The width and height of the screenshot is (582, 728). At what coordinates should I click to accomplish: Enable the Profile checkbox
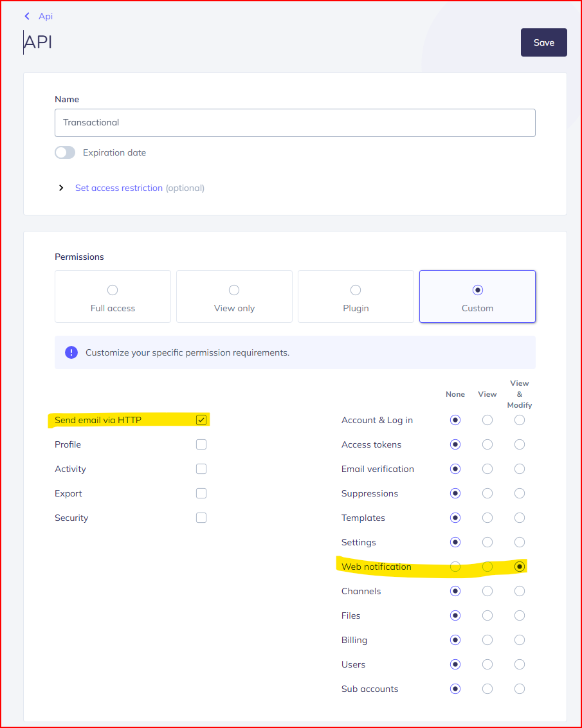[x=201, y=444]
